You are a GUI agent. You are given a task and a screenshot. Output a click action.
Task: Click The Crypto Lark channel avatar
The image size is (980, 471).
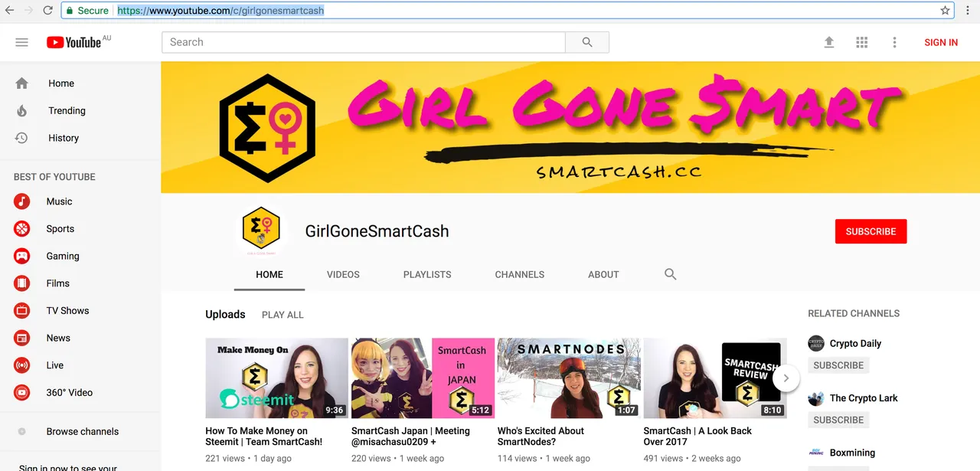click(816, 398)
